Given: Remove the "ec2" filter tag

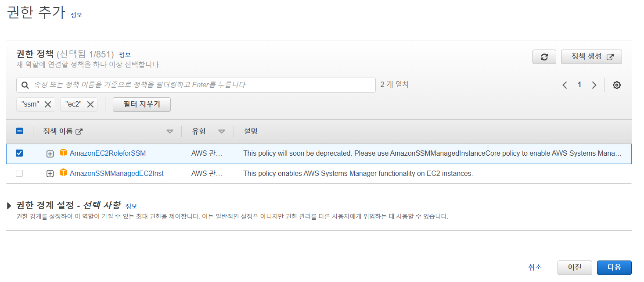Looking at the screenshot, I should point(90,104).
